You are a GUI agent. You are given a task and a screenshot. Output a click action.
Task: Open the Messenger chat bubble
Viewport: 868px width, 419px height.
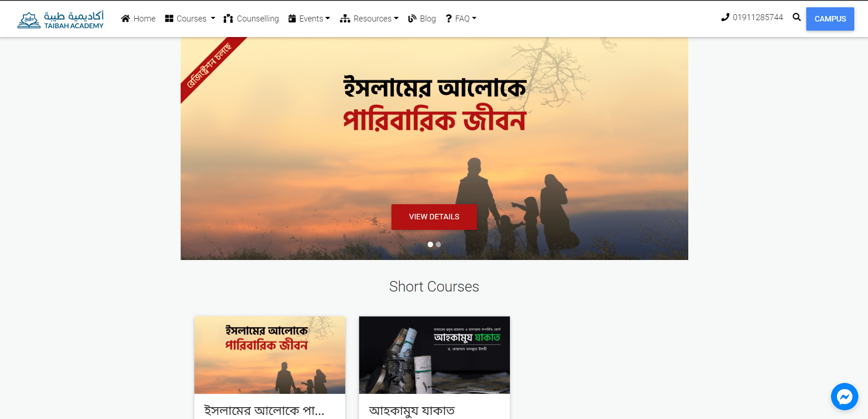coord(845,397)
